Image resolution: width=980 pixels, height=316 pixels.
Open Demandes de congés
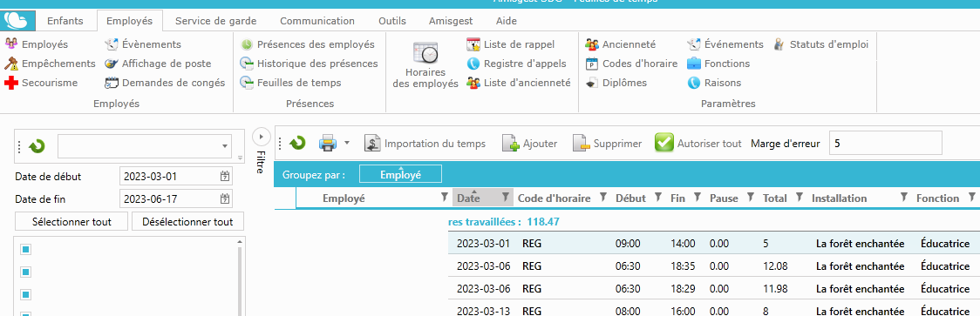point(165,83)
